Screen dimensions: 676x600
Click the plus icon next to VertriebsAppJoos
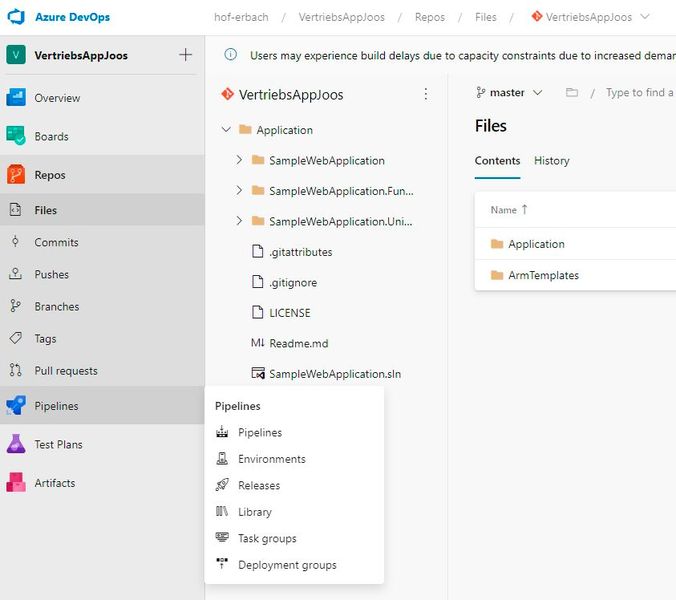pos(185,55)
